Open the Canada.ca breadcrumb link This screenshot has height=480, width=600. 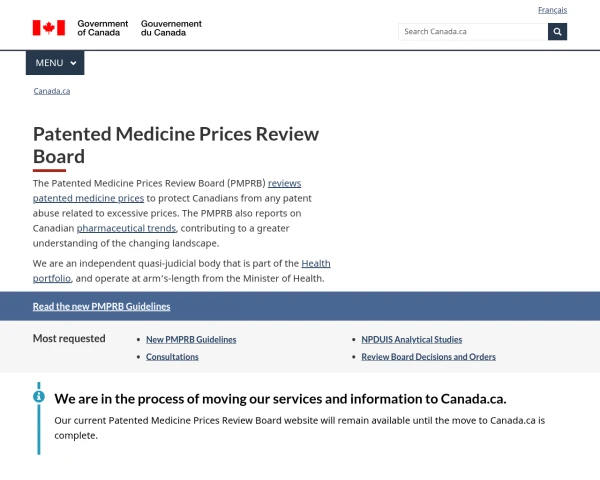coord(52,91)
